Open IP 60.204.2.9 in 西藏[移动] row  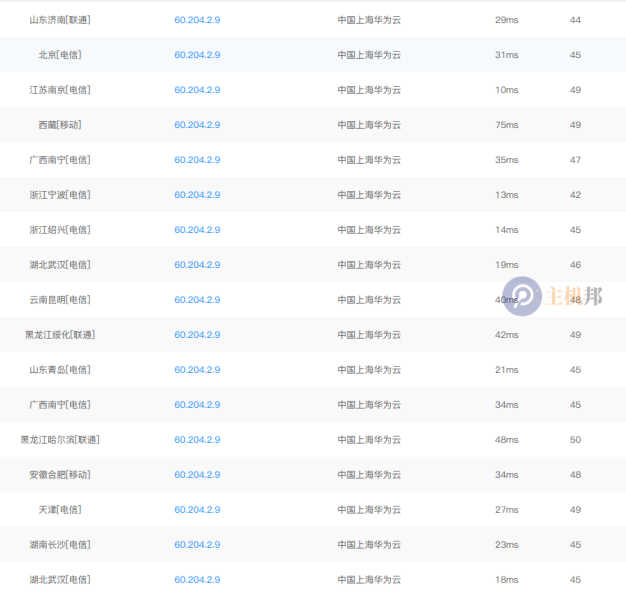(x=197, y=125)
